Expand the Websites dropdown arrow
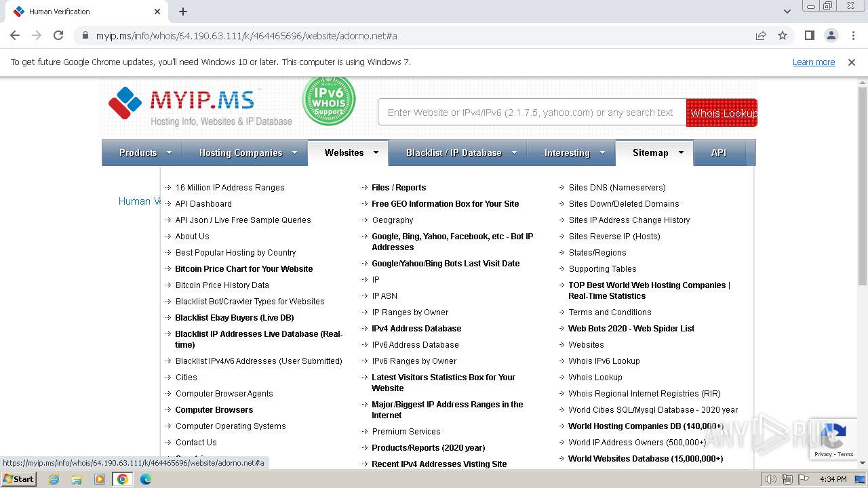The width and height of the screenshot is (868, 488). pyautogui.click(x=376, y=152)
